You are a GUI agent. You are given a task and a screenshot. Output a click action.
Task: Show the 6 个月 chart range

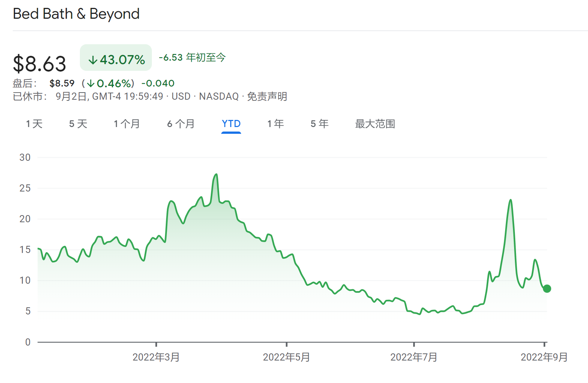pos(181,124)
